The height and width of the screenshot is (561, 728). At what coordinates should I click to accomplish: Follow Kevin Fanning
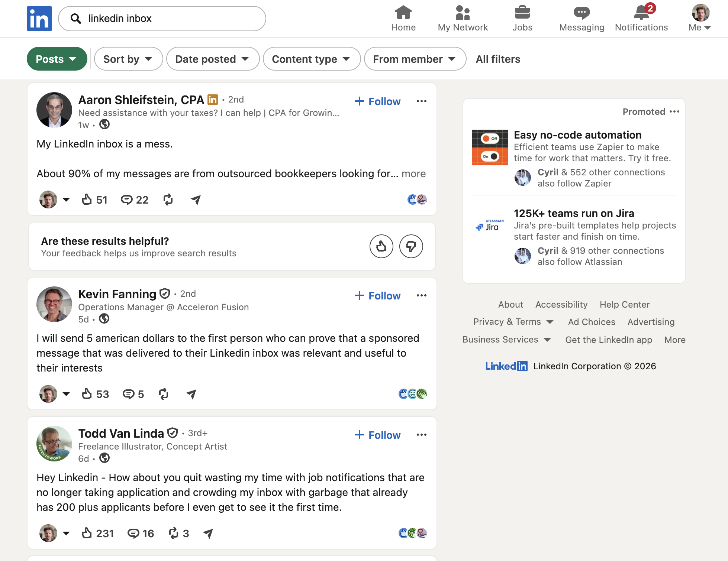(378, 296)
